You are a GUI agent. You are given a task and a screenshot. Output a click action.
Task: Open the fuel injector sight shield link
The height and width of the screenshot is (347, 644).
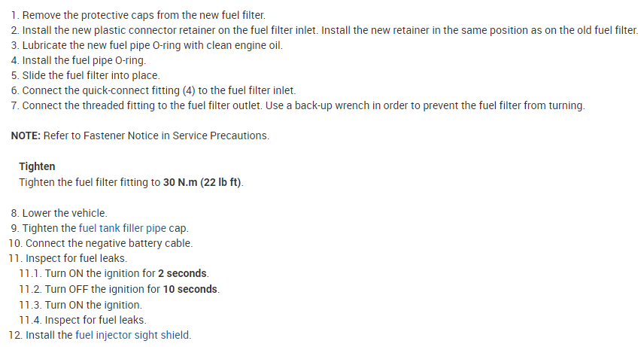[133, 335]
